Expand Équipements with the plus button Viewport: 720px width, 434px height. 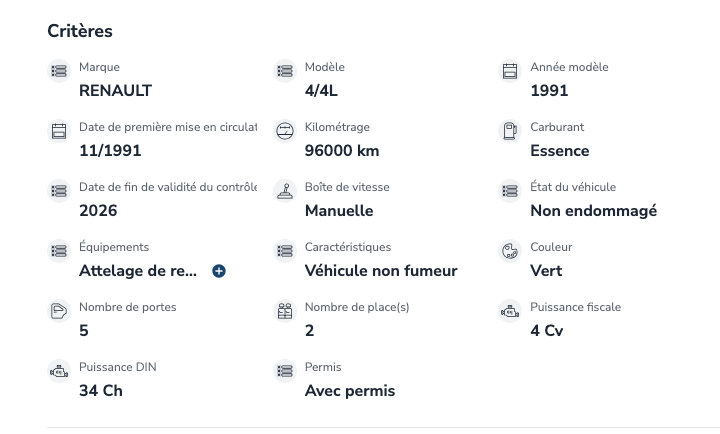pyautogui.click(x=219, y=271)
